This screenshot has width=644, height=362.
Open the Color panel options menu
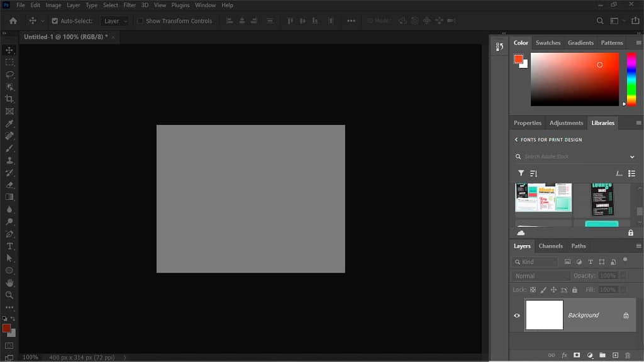[x=638, y=43]
